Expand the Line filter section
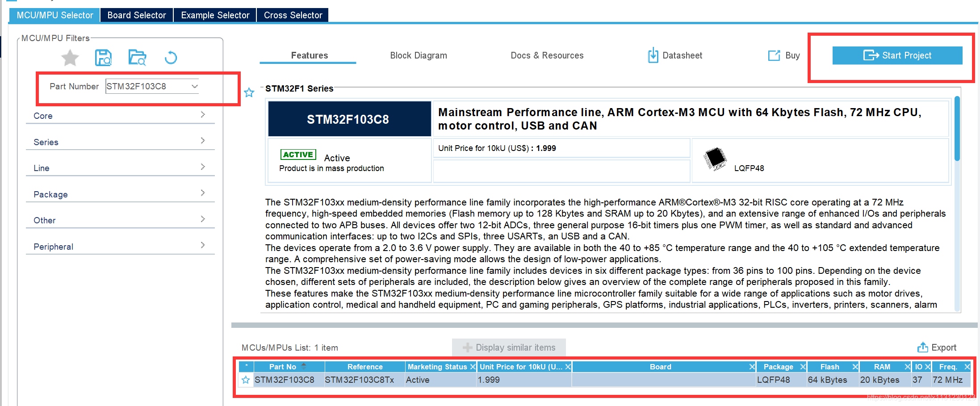Viewport: 980px width, 406px height. tap(120, 167)
